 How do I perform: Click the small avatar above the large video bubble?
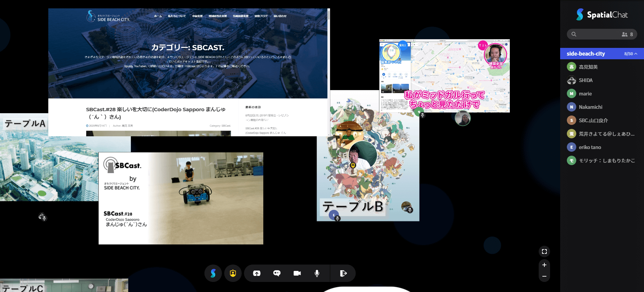pyautogui.click(x=349, y=134)
